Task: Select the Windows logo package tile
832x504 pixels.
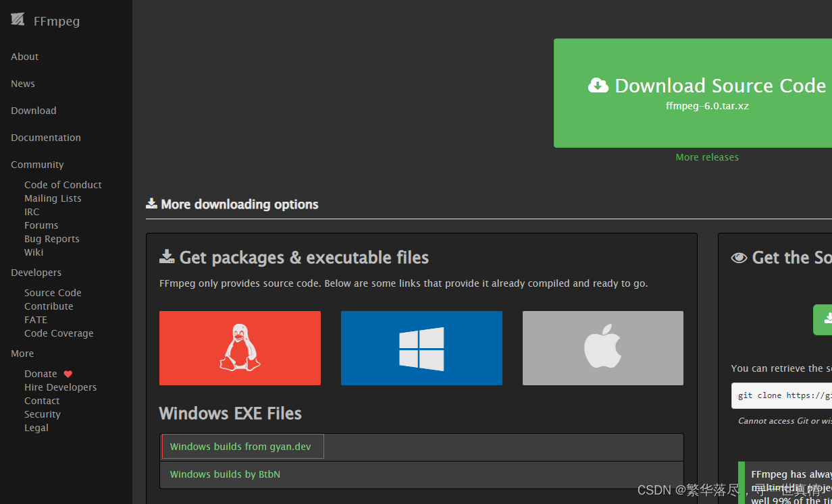Action: point(421,348)
